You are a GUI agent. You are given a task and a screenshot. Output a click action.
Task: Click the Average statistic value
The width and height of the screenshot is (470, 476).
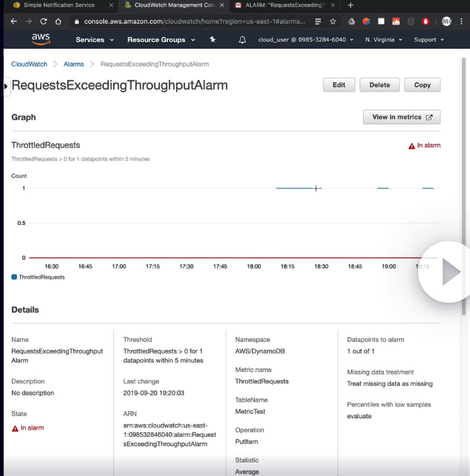tap(247, 472)
